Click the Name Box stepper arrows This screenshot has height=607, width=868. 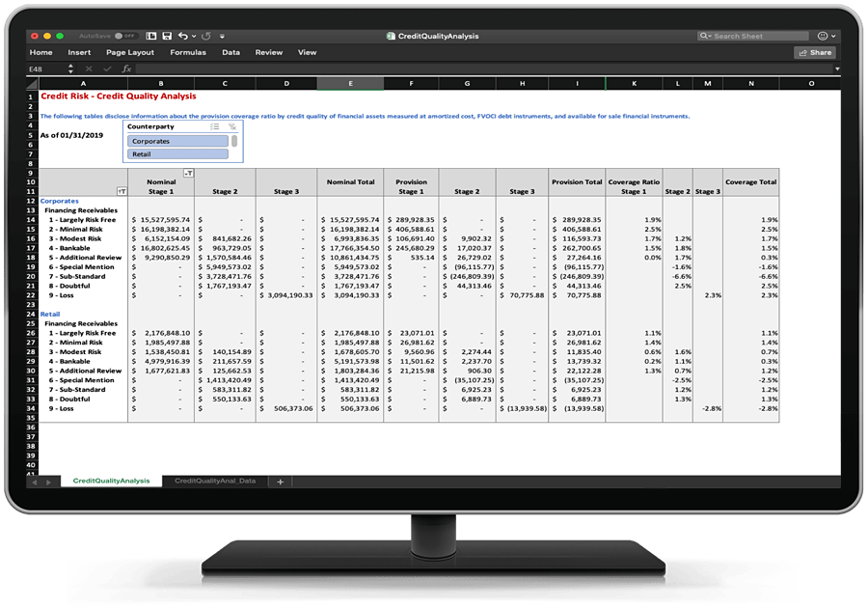(x=70, y=69)
